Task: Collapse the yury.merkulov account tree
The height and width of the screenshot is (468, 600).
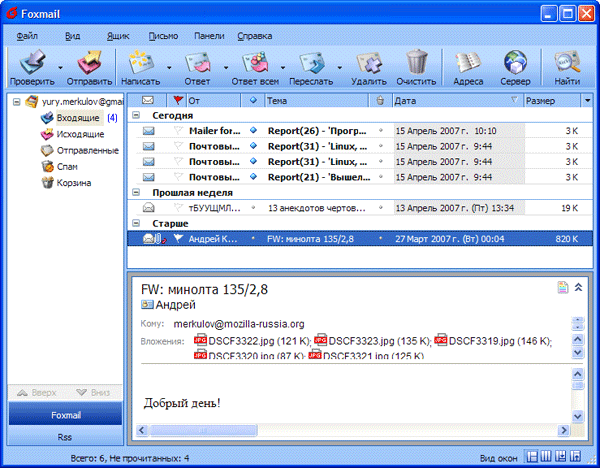Action: [16, 102]
